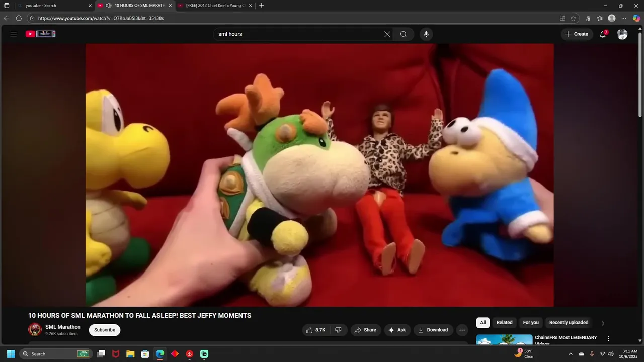Mute the 10 HOURS OF SML tab audio

coord(108,6)
